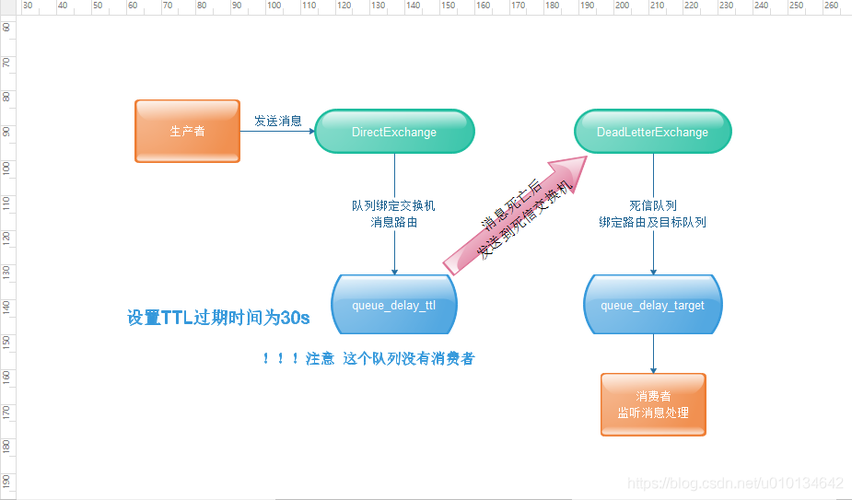Screen dimensions: 852x500
Task: Click the 130 mark on vertical ruler
Action: (7, 272)
